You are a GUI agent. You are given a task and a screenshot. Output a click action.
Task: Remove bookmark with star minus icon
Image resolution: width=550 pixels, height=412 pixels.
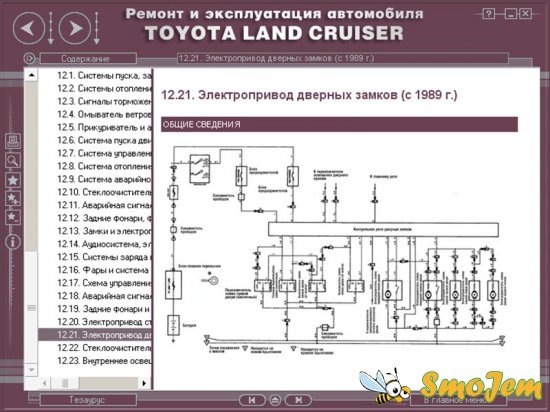click(13, 217)
